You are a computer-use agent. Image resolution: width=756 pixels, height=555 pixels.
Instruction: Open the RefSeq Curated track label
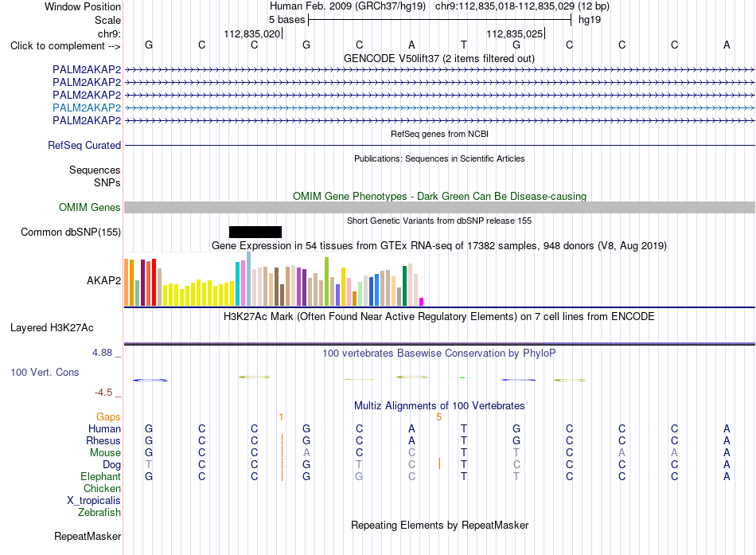pyautogui.click(x=84, y=145)
